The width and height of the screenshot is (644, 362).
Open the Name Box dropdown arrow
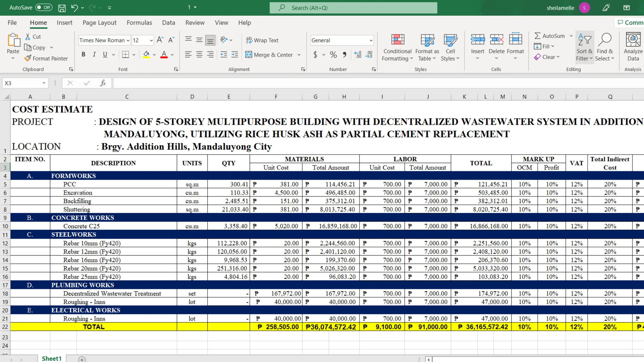pyautogui.click(x=44, y=83)
